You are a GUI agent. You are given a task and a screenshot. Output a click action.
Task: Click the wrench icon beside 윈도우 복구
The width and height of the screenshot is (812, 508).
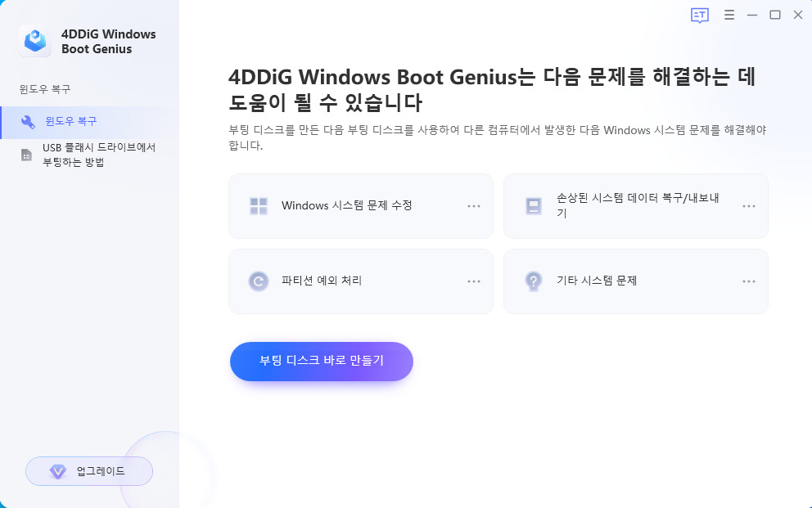(29, 122)
